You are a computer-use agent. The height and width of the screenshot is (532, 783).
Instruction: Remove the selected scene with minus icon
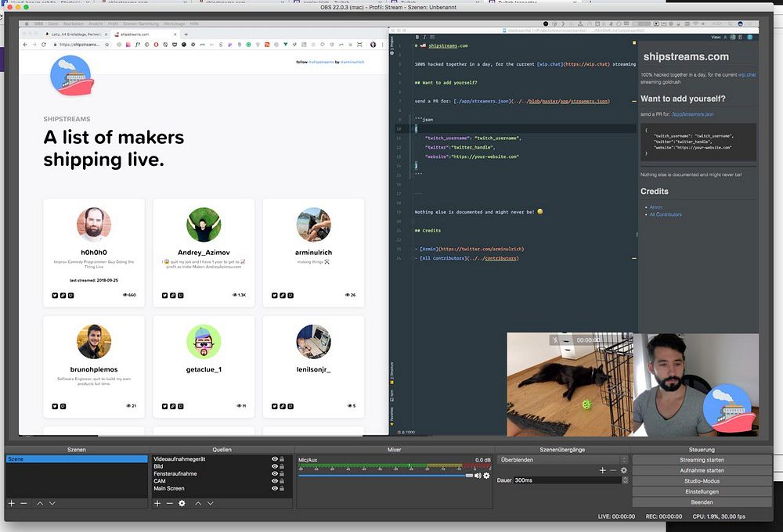coord(23,503)
